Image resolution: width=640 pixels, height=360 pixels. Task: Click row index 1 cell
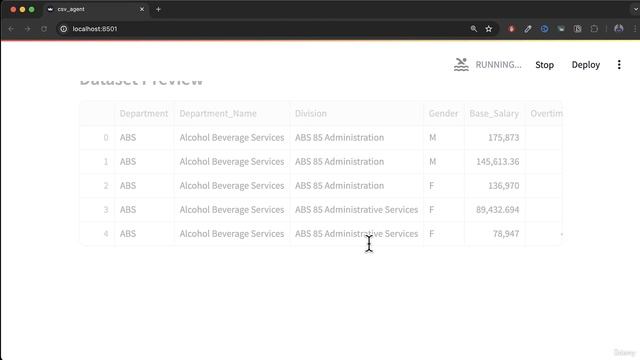tap(98, 162)
